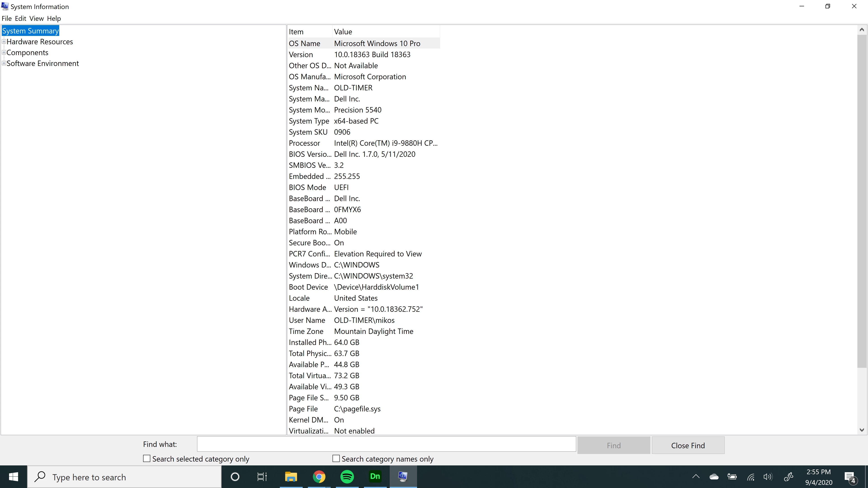Open Spotify from the taskbar
The image size is (868, 488).
pyautogui.click(x=347, y=476)
